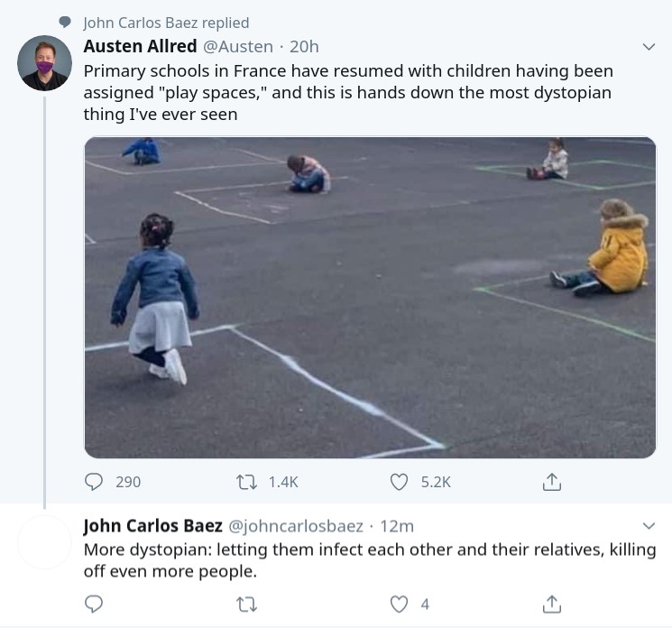
Task: Share John Carlos Baez's reply
Action: (x=551, y=604)
